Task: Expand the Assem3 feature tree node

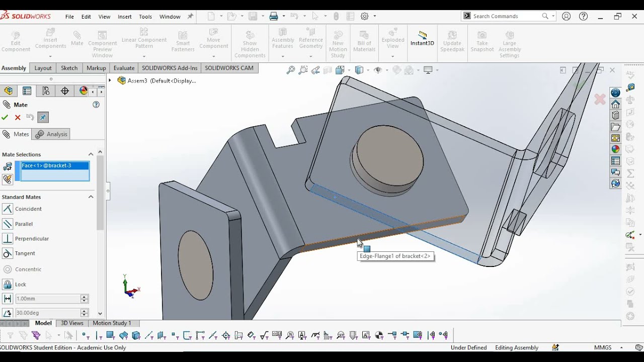Action: point(110,80)
